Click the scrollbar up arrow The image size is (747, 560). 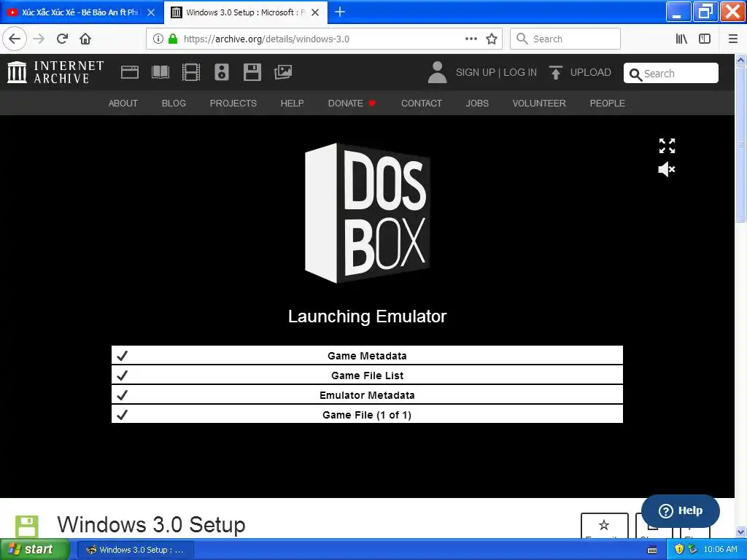(x=740, y=60)
